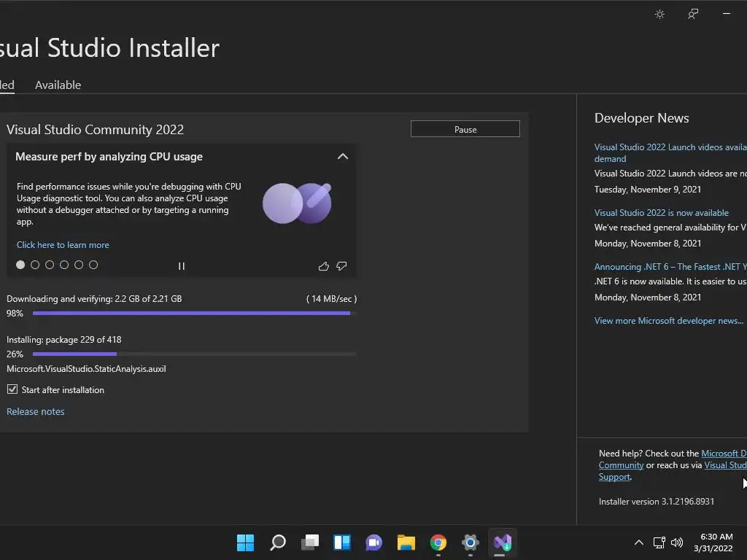Click the send feedback person icon
This screenshot has height=560, width=747.
point(693,15)
